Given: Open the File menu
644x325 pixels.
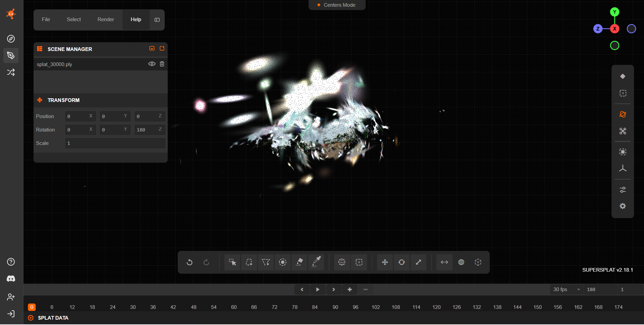Looking at the screenshot, I should click(46, 19).
